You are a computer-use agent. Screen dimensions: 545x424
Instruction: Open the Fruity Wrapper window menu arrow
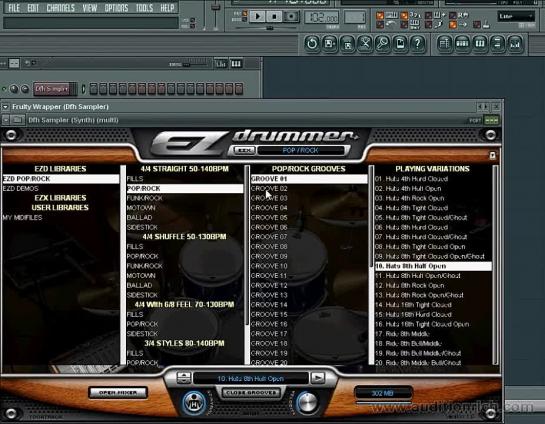click(6, 107)
